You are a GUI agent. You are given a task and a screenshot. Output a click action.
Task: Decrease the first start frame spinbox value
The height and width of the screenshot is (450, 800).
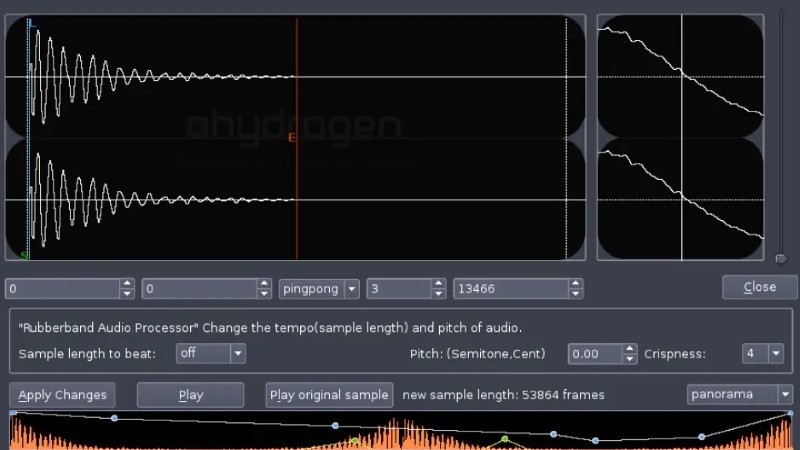127,294
